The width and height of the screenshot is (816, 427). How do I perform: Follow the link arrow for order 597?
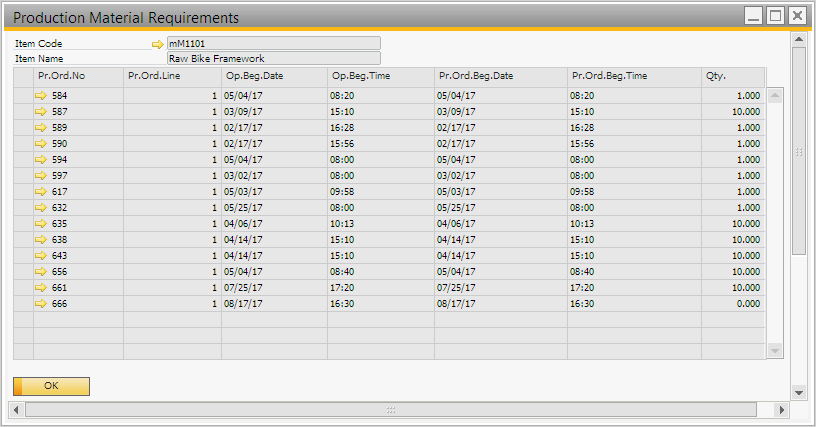pos(41,176)
